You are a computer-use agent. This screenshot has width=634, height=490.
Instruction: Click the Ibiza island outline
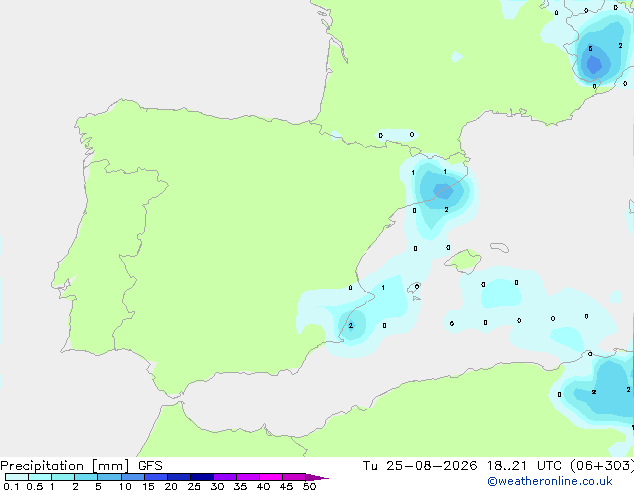click(x=414, y=288)
